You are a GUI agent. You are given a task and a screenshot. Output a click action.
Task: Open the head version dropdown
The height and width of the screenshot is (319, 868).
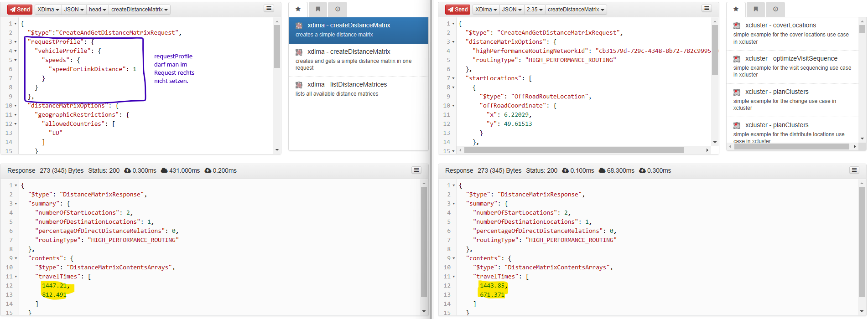pos(97,10)
